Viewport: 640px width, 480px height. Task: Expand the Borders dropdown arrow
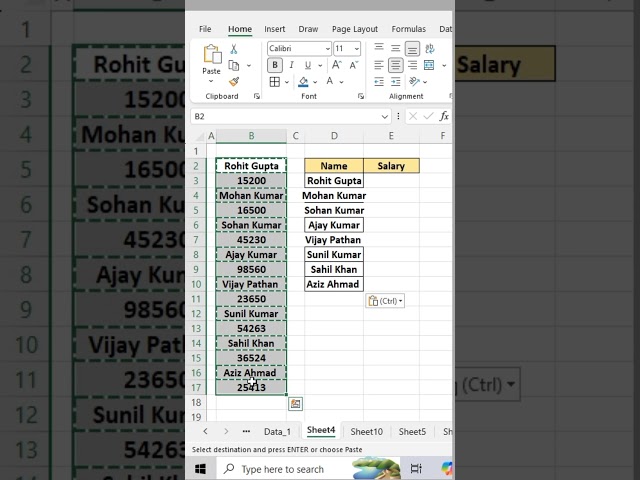[287, 82]
